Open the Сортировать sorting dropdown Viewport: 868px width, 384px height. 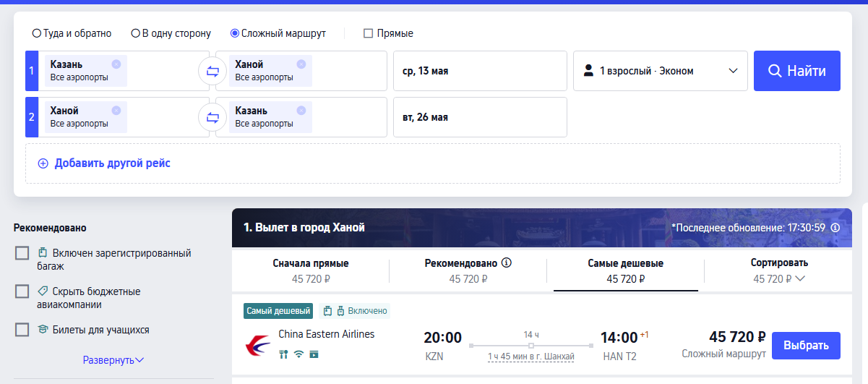[779, 270]
